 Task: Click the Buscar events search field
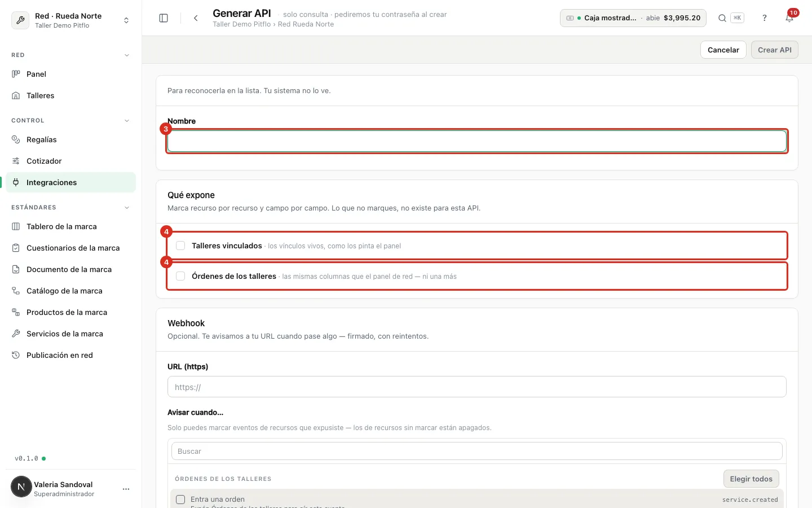477,451
